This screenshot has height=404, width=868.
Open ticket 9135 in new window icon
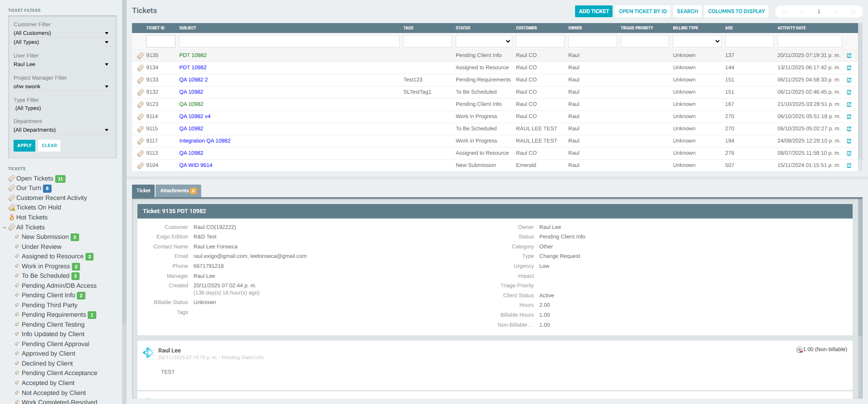pyautogui.click(x=849, y=56)
